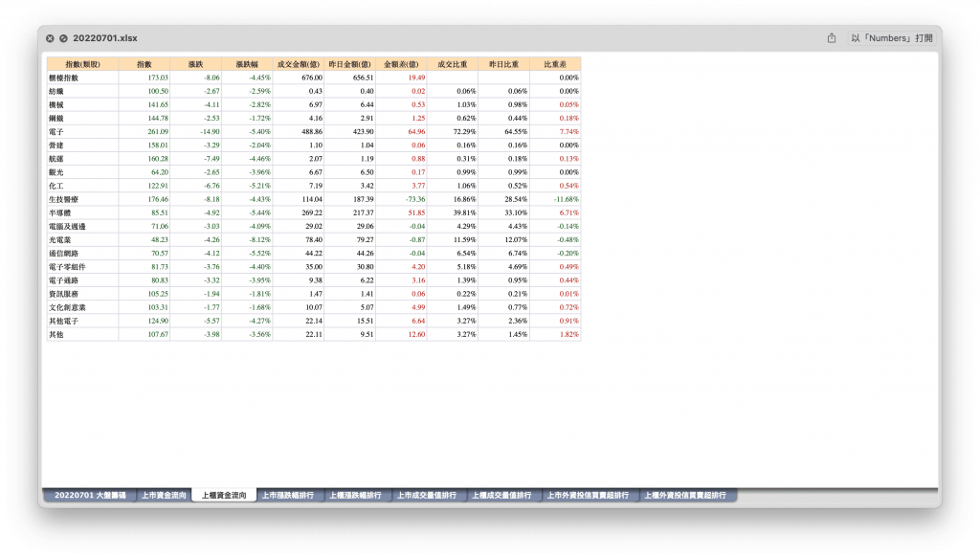Select the 生技醫療 row label

(x=64, y=199)
